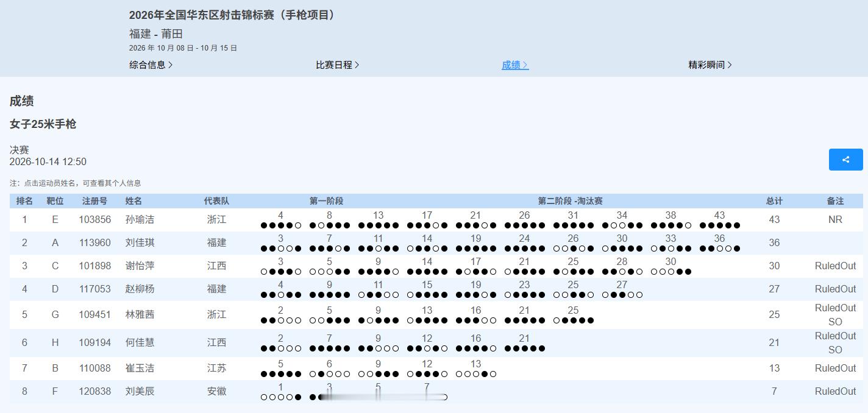Click the 第一阶段 column header
The height and width of the screenshot is (413, 868).
[326, 201]
